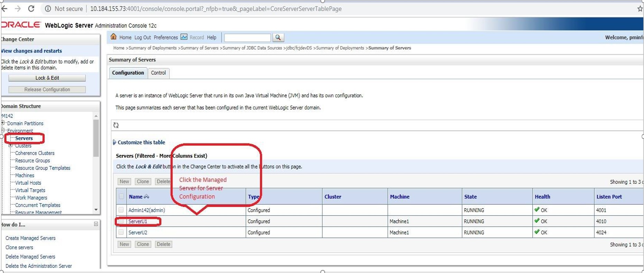Expand Domain Partitions tree node
Image resolution: width=644 pixels, height=273 pixels.
point(3,123)
